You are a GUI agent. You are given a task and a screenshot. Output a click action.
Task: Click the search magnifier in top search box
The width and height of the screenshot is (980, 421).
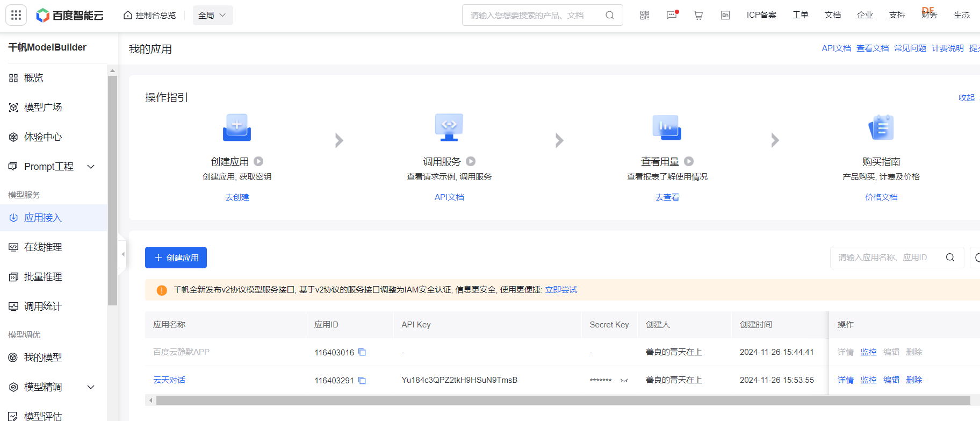pos(610,15)
